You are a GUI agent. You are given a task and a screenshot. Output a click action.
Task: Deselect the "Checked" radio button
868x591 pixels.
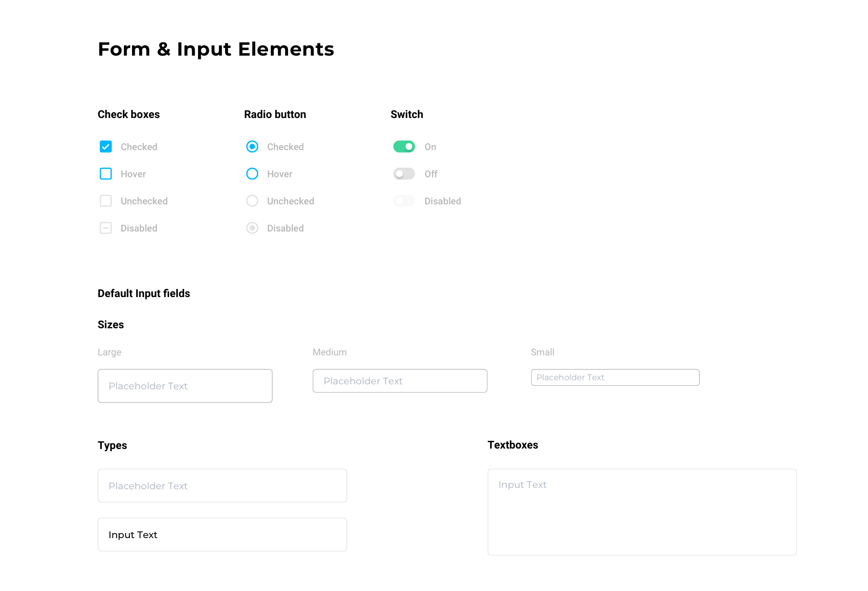pos(252,147)
